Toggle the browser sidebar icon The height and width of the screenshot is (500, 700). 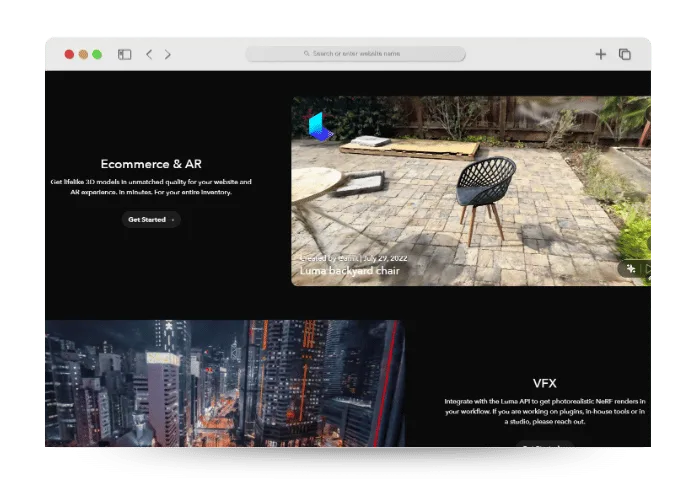pos(125,54)
